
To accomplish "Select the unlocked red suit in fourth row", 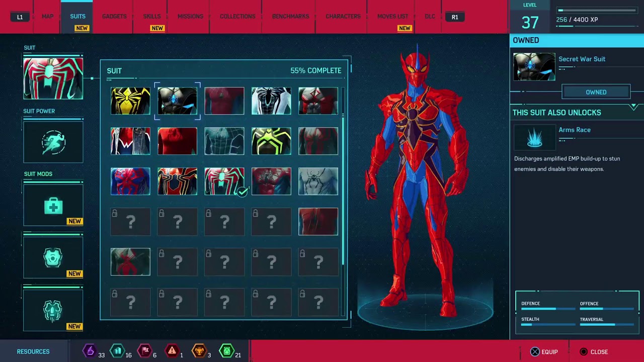I will tap(318, 221).
